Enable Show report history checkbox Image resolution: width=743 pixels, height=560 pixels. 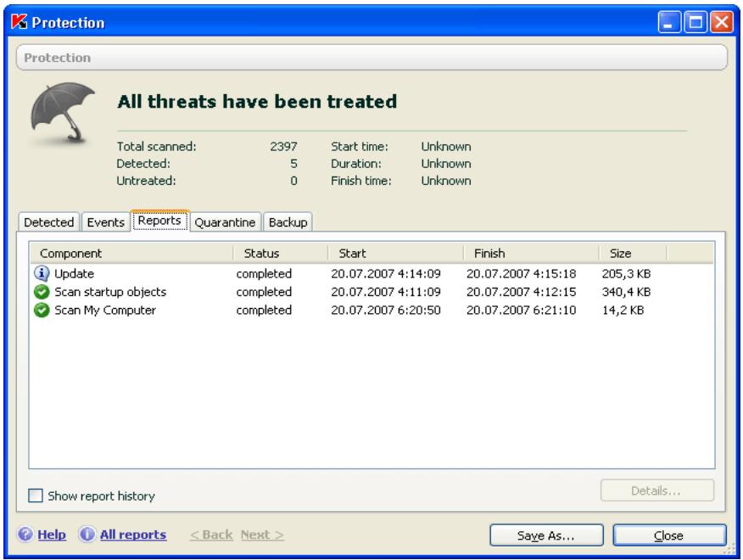coord(36,496)
